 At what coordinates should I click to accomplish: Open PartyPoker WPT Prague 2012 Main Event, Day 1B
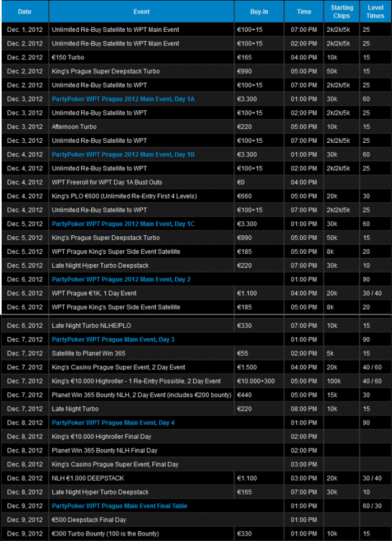123,155
